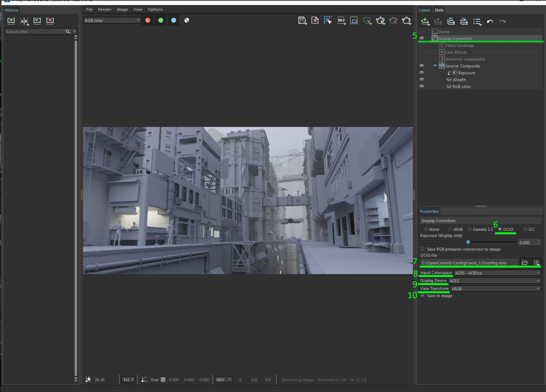546x392 pixels.
Task: Click the clear image icon
Action: (315, 20)
